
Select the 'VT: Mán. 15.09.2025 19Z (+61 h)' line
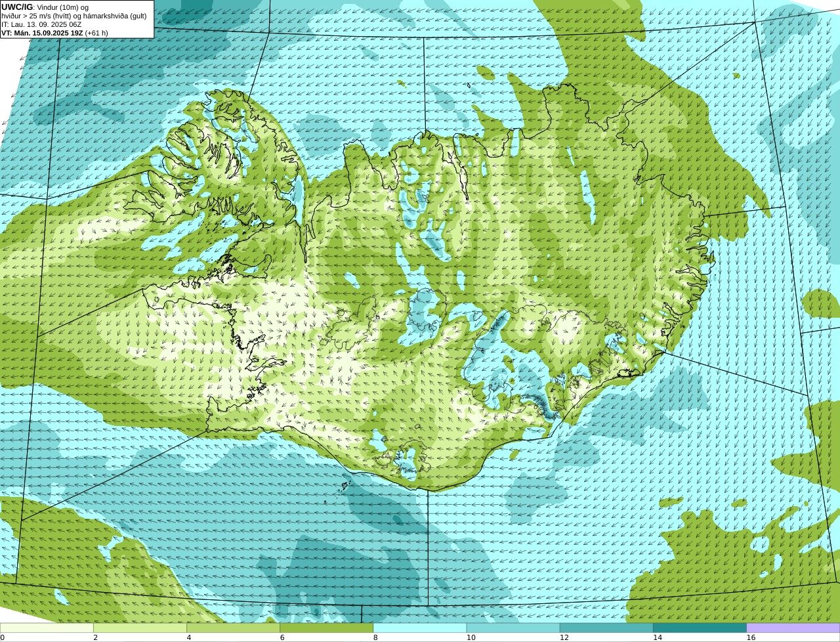click(54, 33)
